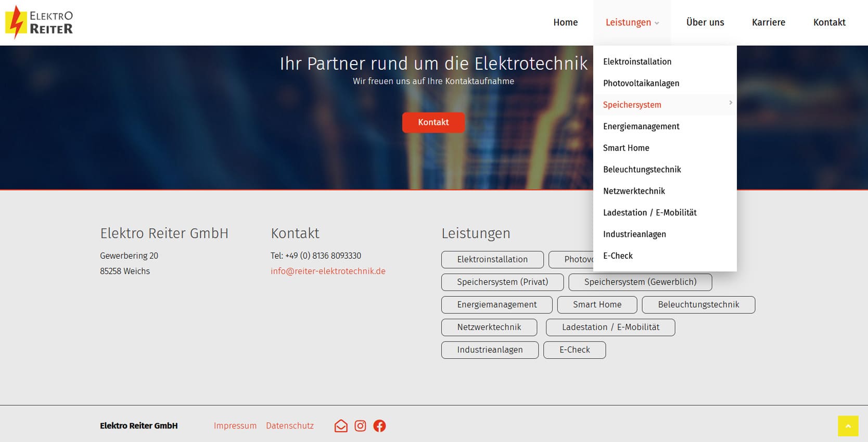Click the Home navigation item
The width and height of the screenshot is (868, 442).
[565, 22]
